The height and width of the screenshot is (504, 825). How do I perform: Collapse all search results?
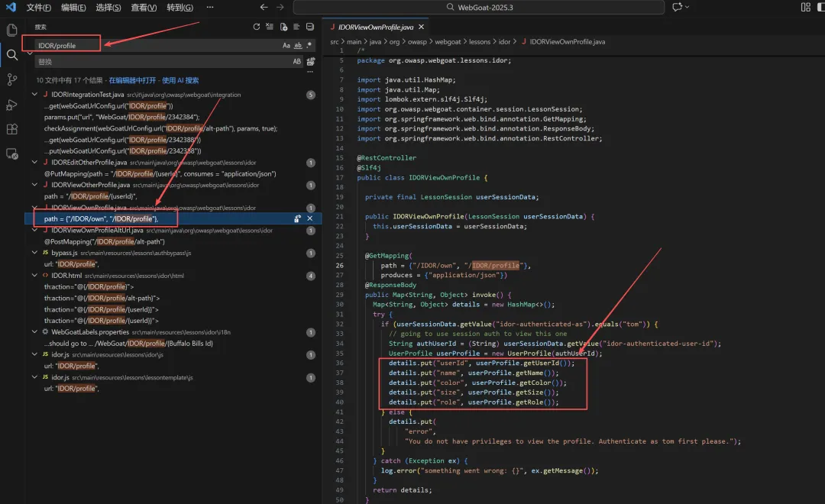(x=310, y=27)
